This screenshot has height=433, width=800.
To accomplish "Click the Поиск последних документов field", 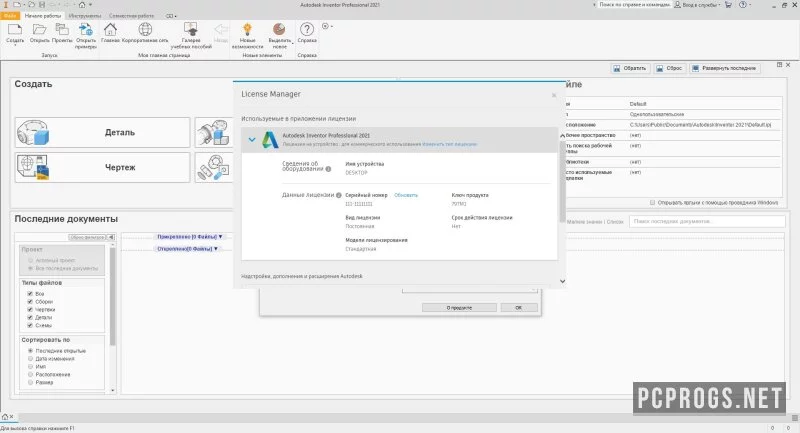I will [707, 221].
